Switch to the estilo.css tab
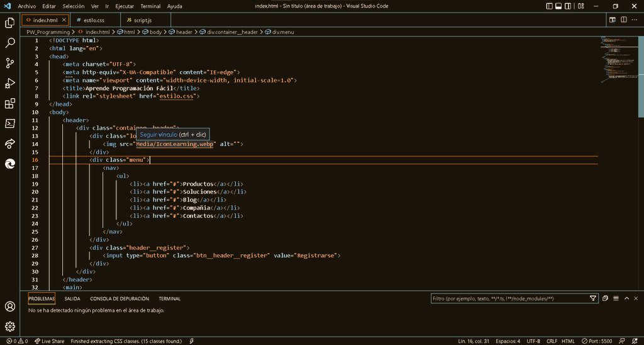The width and height of the screenshot is (644, 345). [94, 20]
